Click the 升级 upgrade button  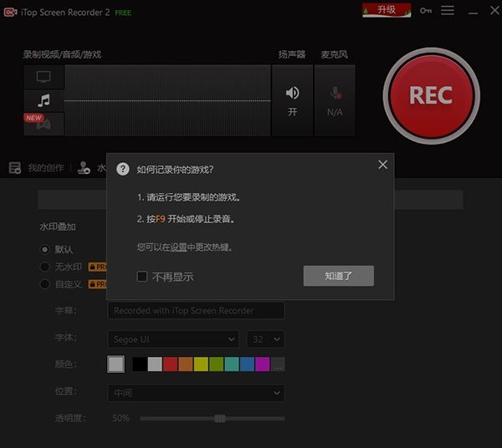pyautogui.click(x=387, y=10)
